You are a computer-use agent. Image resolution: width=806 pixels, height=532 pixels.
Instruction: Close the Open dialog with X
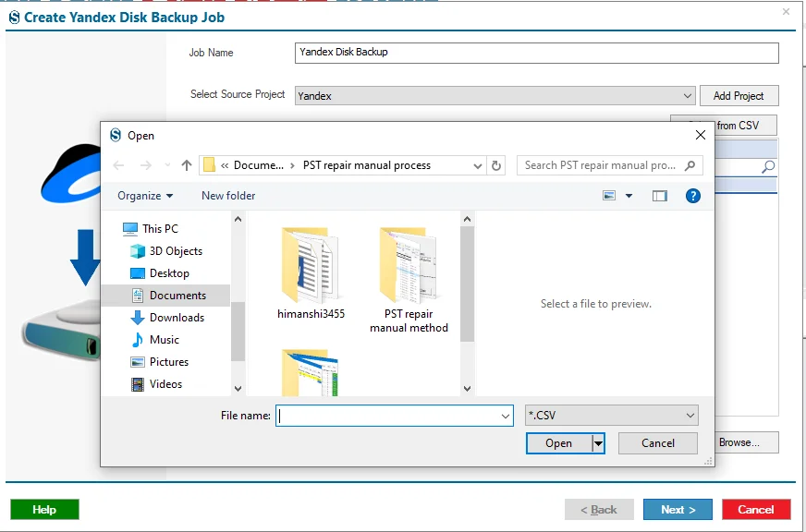point(700,135)
